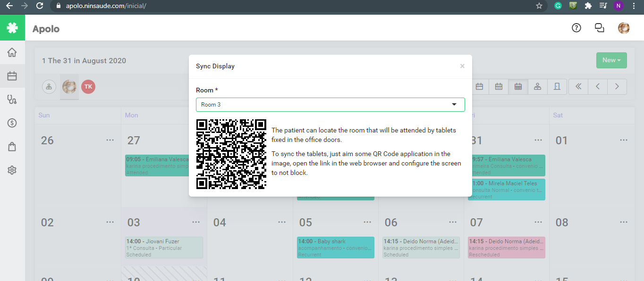Open the Home page from the sidebar
Image resolution: width=644 pixels, height=281 pixels.
[12, 52]
